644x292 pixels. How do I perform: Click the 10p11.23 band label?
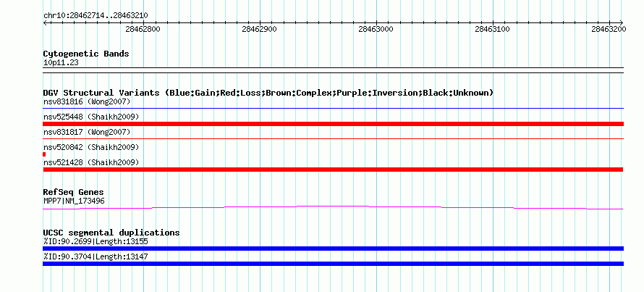tap(61, 63)
